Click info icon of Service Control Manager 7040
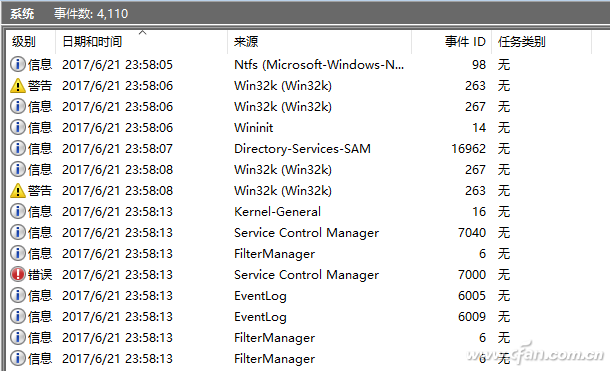This screenshot has width=610, height=371. point(18,233)
